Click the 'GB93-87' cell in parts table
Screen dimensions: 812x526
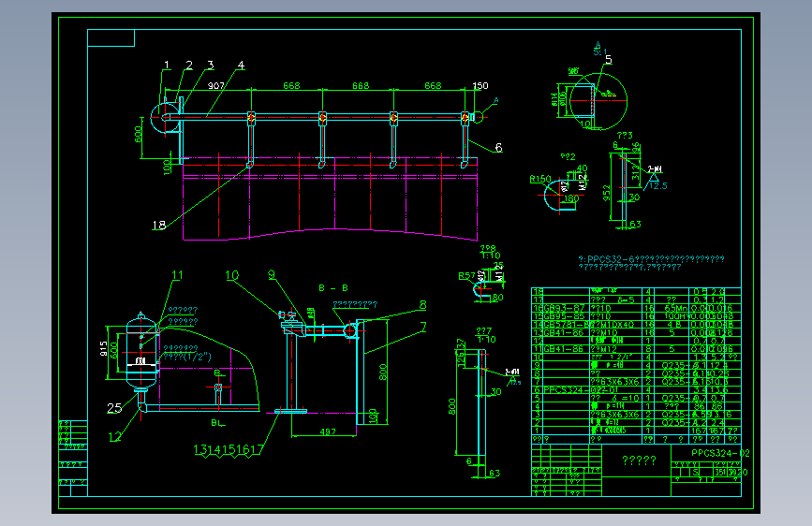pos(564,308)
